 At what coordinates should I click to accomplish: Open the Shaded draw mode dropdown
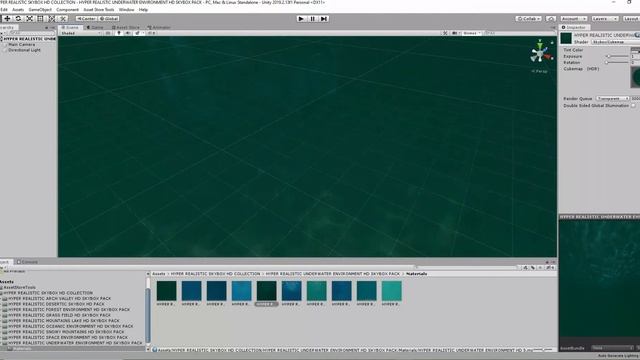(80, 33)
